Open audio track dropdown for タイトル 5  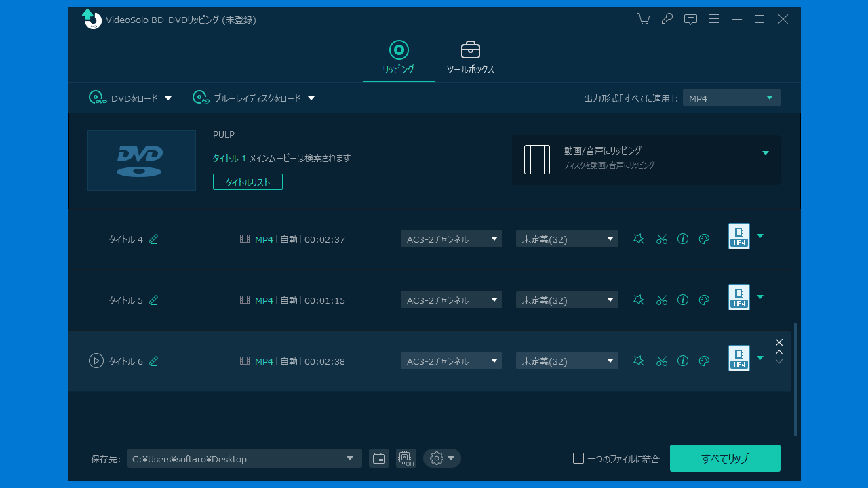click(452, 300)
